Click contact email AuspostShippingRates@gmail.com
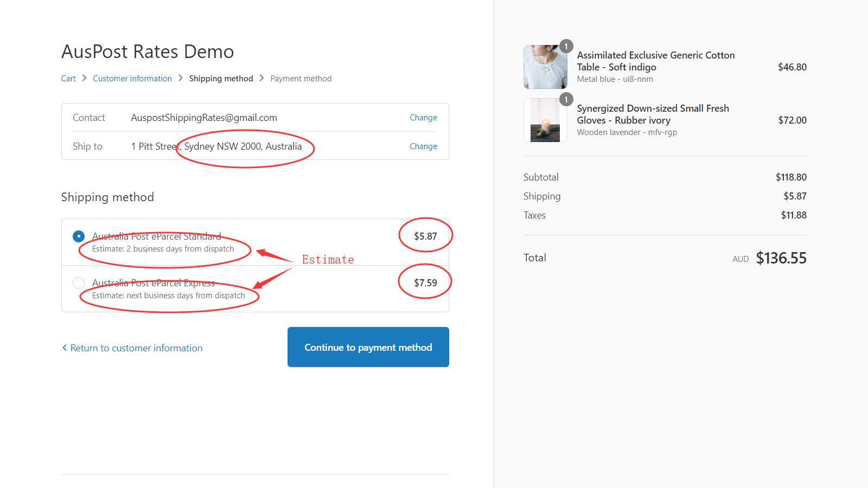The height and width of the screenshot is (488, 868). (204, 118)
